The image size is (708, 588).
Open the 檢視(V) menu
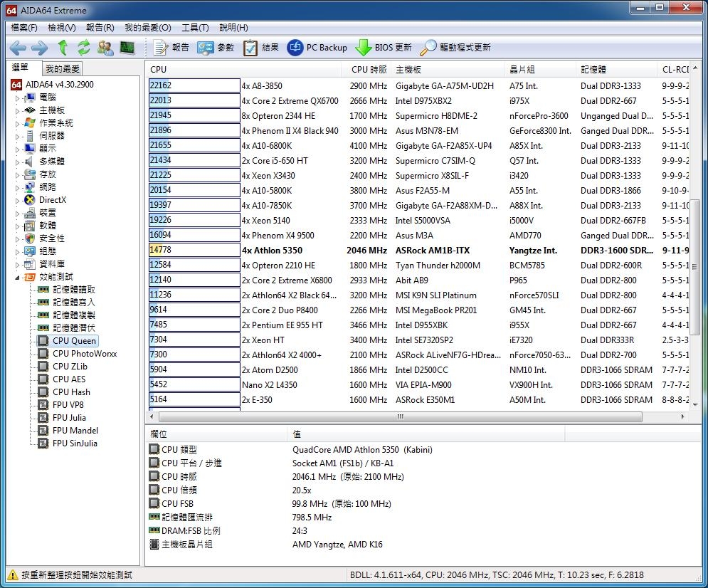pyautogui.click(x=62, y=28)
